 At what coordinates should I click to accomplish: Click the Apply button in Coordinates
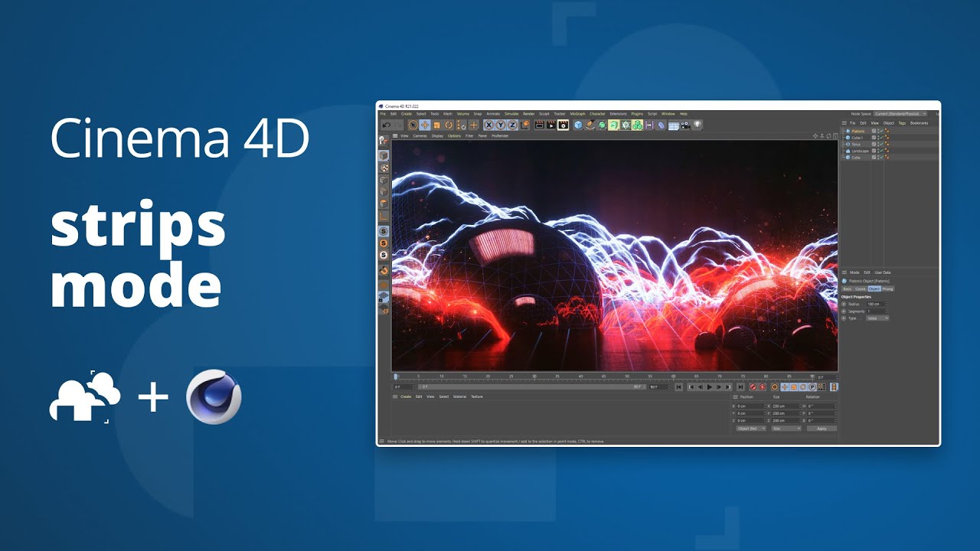pyautogui.click(x=822, y=429)
